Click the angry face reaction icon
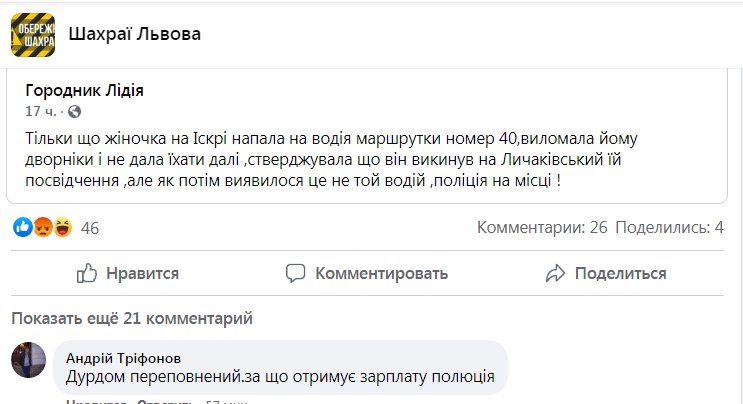The width and height of the screenshot is (743, 404). point(42,227)
